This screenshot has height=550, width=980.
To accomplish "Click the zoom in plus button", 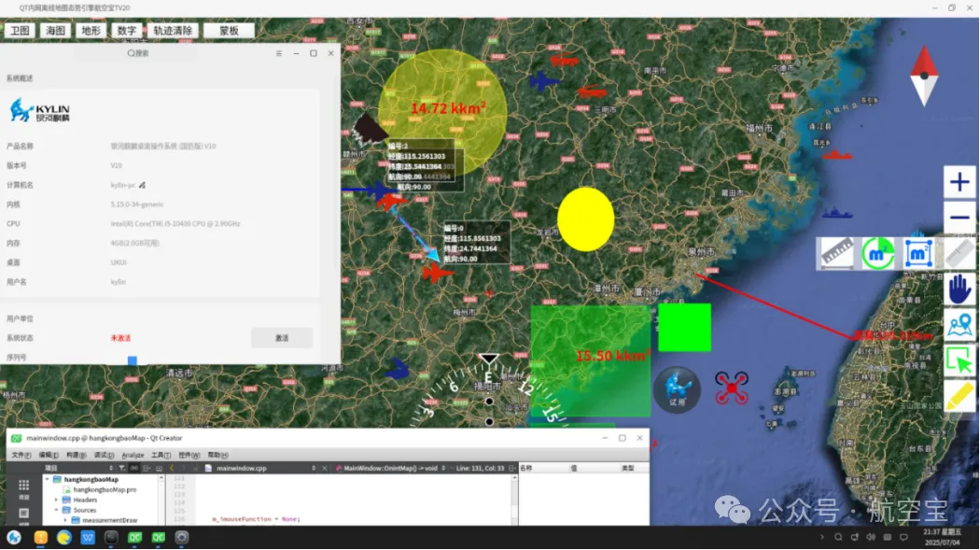I will click(x=959, y=182).
